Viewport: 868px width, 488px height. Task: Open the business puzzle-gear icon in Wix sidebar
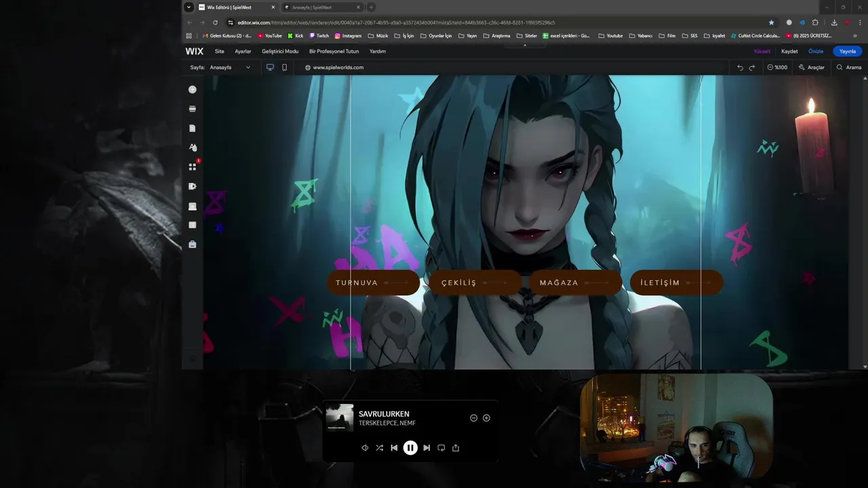click(193, 186)
